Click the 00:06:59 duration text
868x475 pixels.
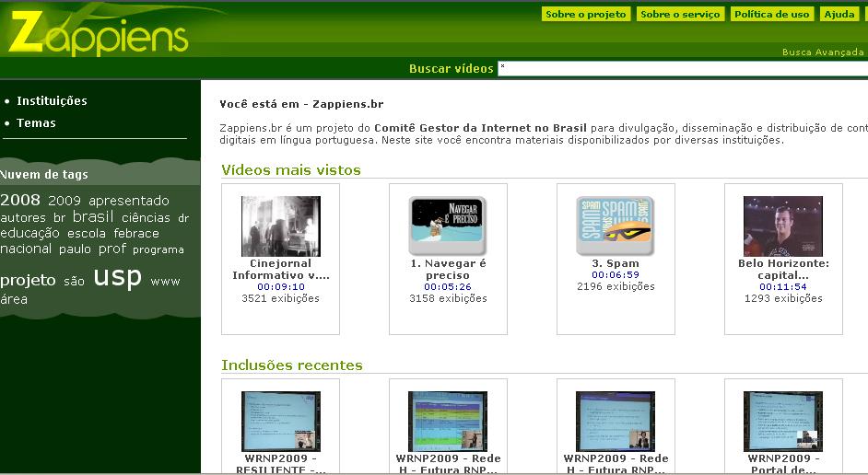click(x=616, y=275)
